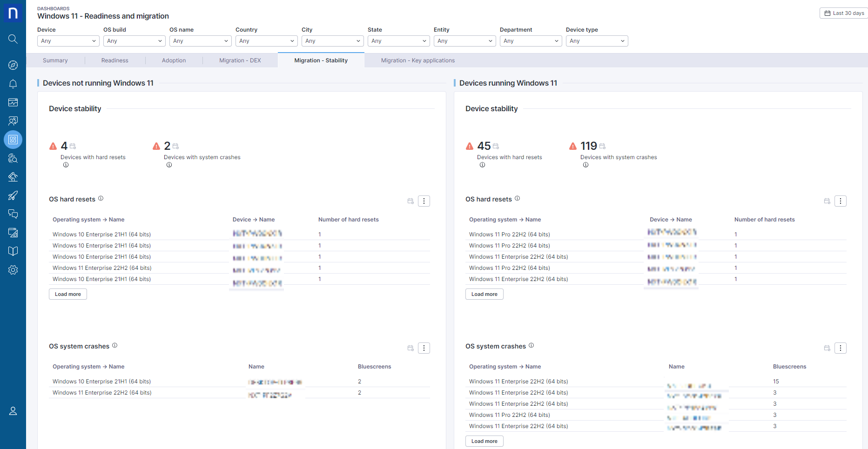This screenshot has height=449, width=868.
Task: Open the search icon in sidebar
Action: (13, 39)
